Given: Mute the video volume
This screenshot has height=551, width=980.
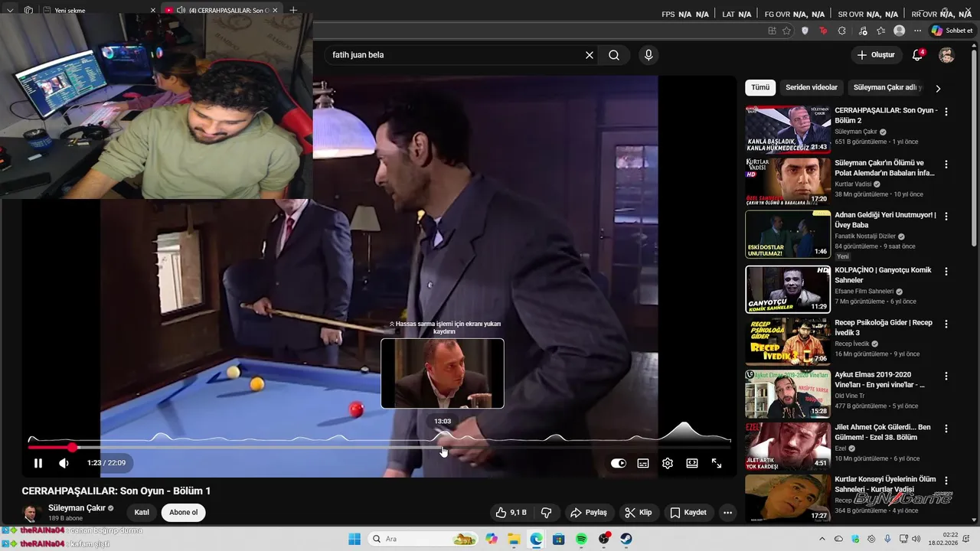Looking at the screenshot, I should pyautogui.click(x=64, y=463).
